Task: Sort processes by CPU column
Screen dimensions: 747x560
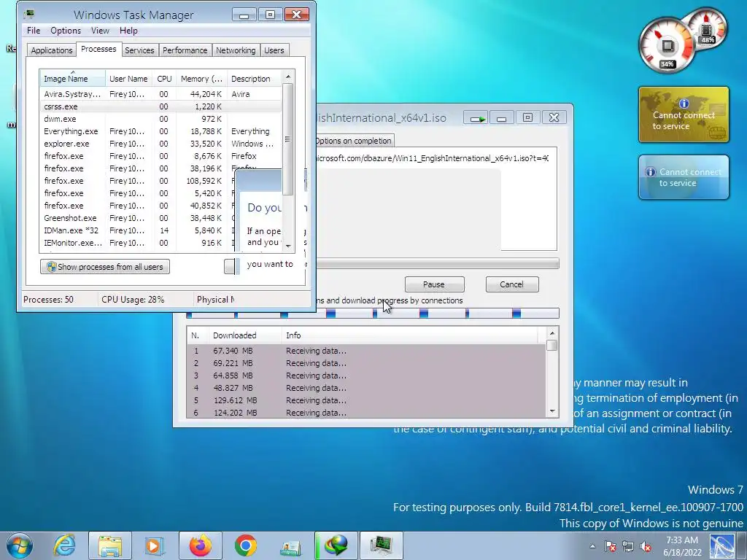Action: (164, 79)
